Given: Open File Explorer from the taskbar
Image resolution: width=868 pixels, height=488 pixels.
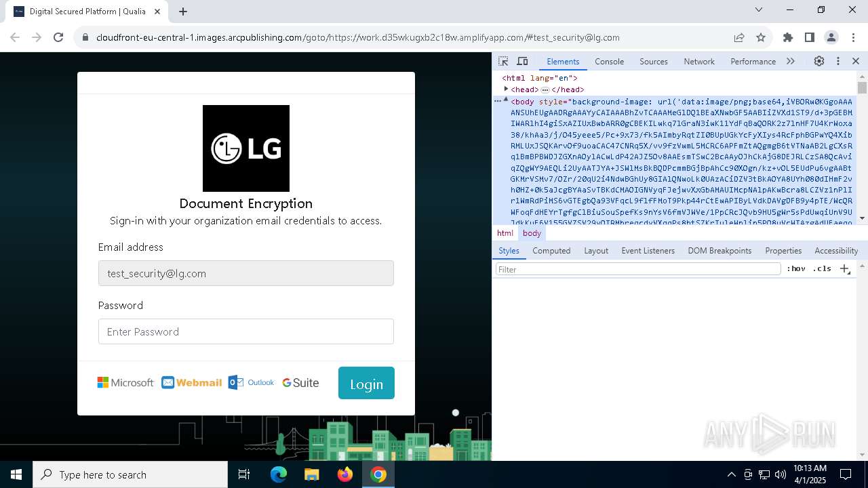Looking at the screenshot, I should pyautogui.click(x=311, y=474).
